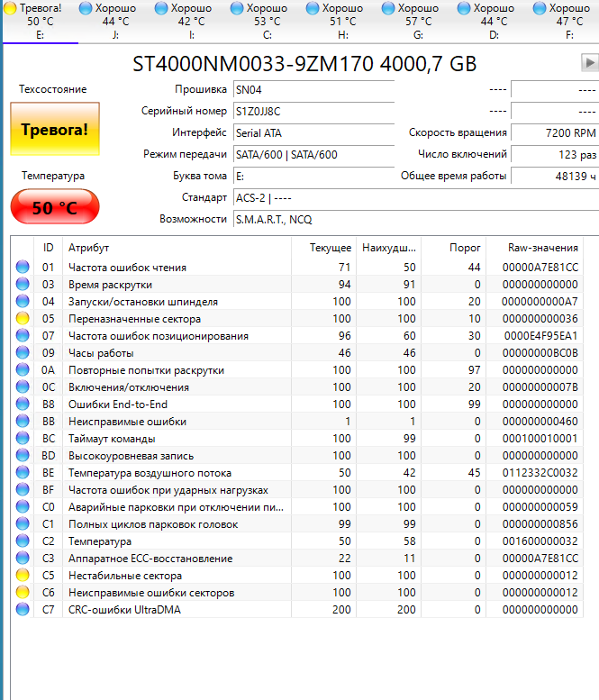The height and width of the screenshot is (700, 599).
Task: Click status icon for attribute BD
Action: pos(23,455)
